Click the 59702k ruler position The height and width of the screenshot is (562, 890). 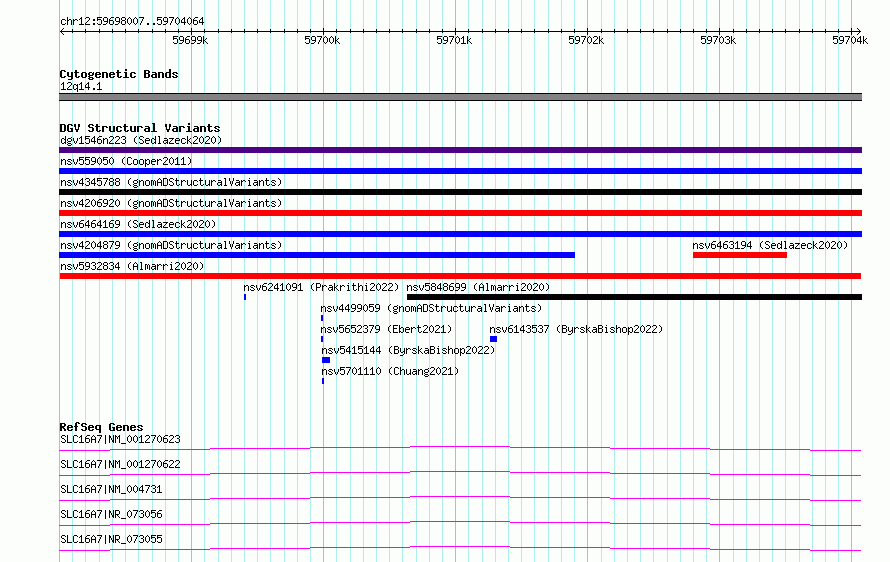[586, 40]
